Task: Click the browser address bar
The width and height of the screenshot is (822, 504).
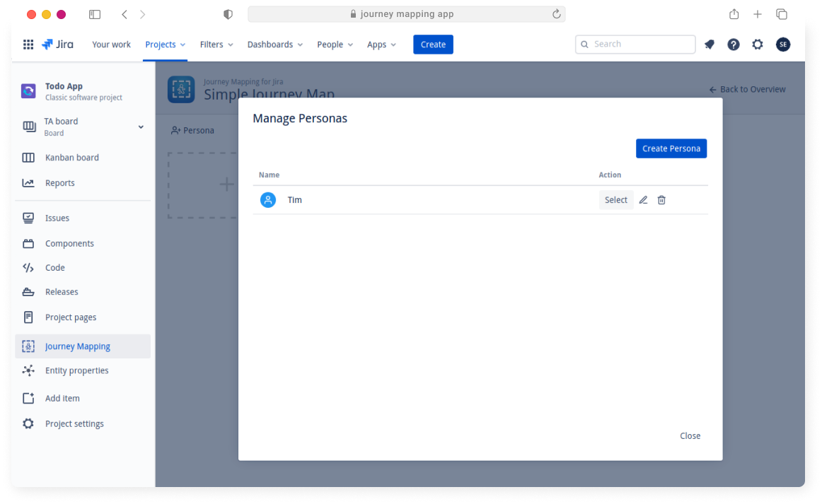Action: point(406,14)
